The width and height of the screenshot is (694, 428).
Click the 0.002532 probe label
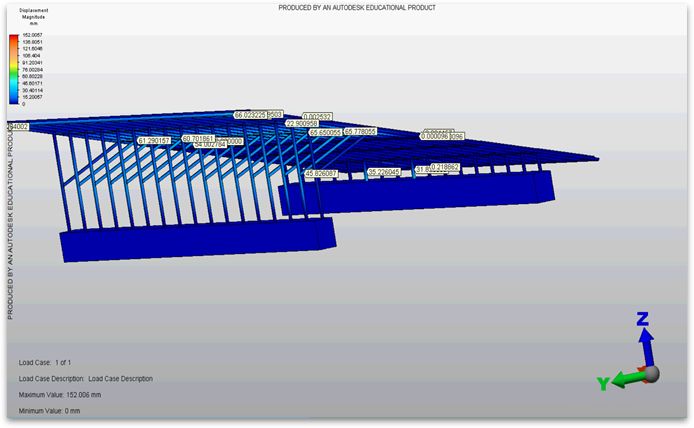[317, 116]
